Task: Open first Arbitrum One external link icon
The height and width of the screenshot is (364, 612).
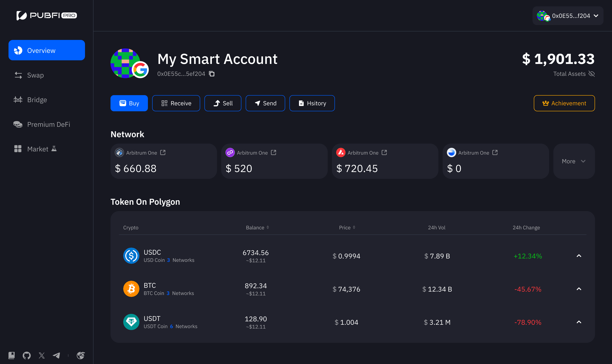Action: [x=163, y=152]
